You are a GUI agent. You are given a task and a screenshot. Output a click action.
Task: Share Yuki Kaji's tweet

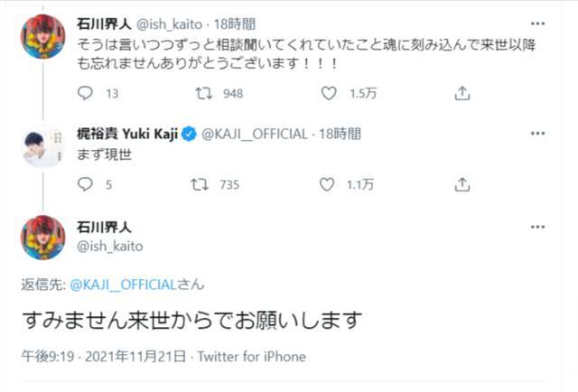pos(461,184)
